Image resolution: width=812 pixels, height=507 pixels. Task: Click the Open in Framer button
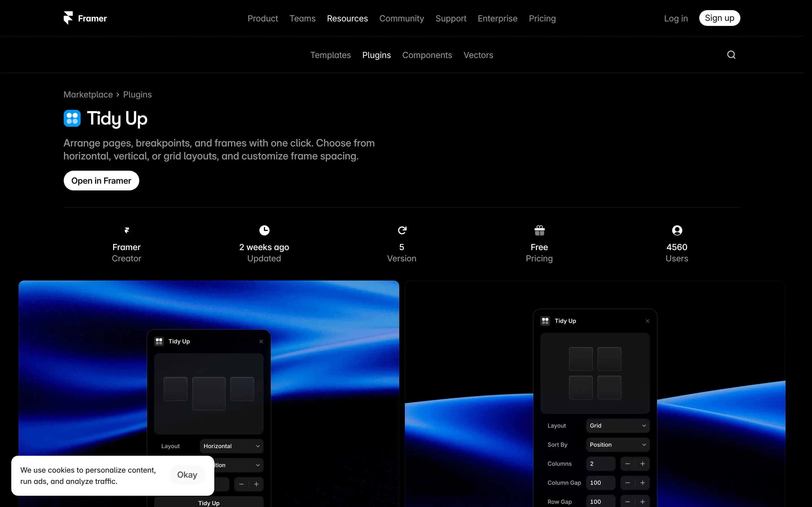pyautogui.click(x=101, y=180)
